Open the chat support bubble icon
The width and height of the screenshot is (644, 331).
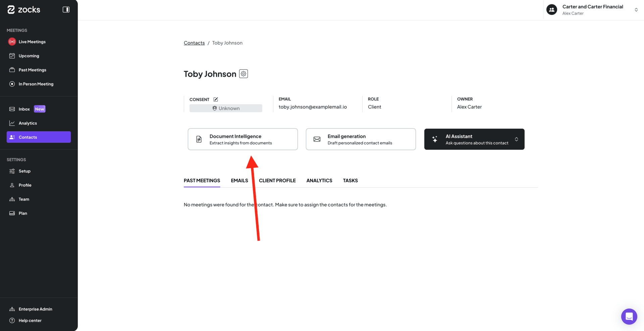pos(629,316)
